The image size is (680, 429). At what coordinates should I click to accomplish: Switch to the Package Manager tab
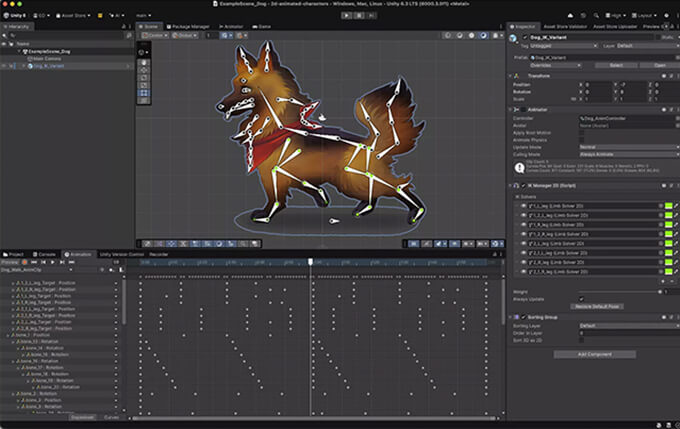185,26
